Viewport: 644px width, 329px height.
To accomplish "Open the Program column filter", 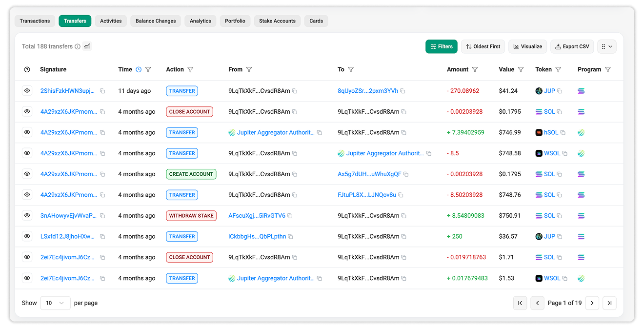I will pyautogui.click(x=607, y=70).
